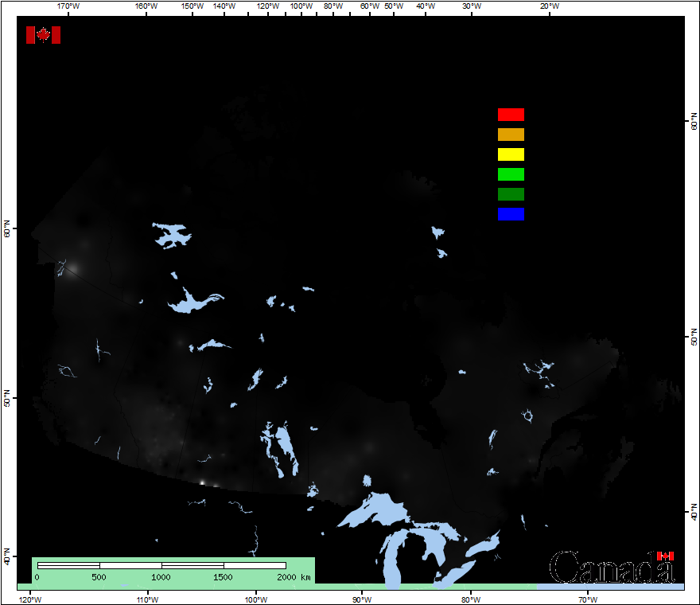Click Great Bear Lake on the map
This screenshot has width=700, height=605.
173,235
